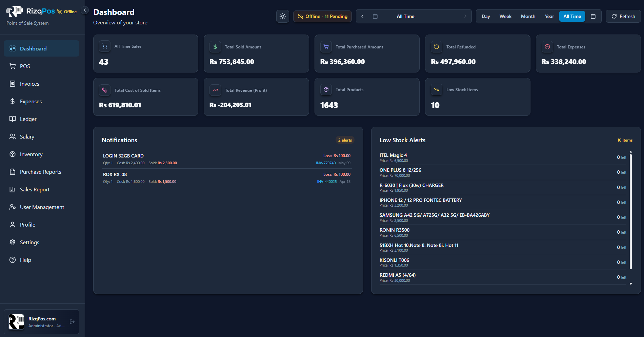Click the logout icon beside RizqPos.com
The width and height of the screenshot is (644, 337).
(72, 322)
